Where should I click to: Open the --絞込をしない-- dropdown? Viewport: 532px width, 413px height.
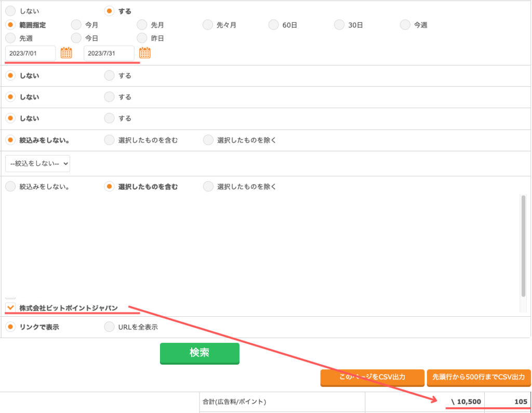click(x=37, y=163)
